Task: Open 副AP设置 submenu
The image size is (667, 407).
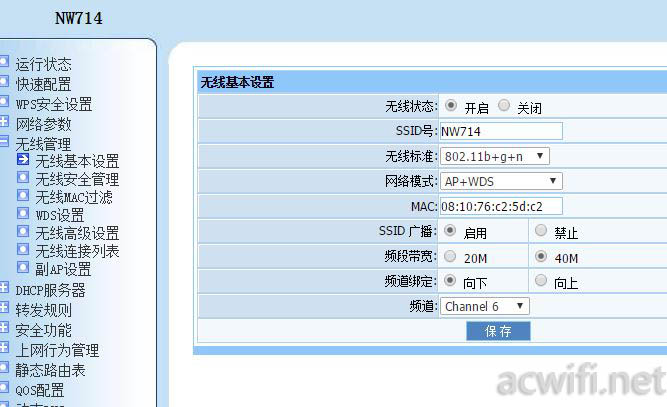Action: pos(63,269)
